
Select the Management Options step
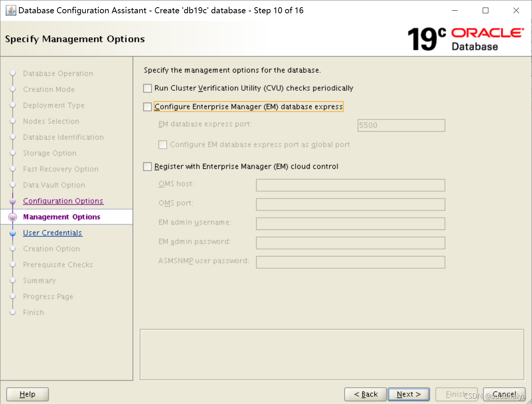[x=61, y=217]
